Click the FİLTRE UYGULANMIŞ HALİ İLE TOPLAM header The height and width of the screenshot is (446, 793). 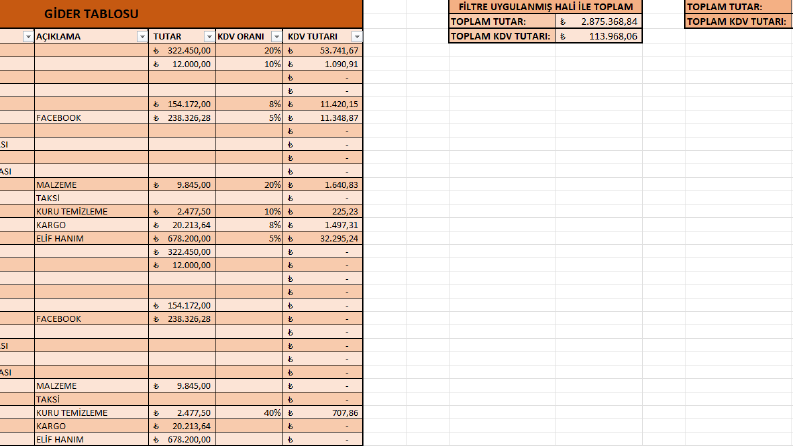[x=545, y=7]
